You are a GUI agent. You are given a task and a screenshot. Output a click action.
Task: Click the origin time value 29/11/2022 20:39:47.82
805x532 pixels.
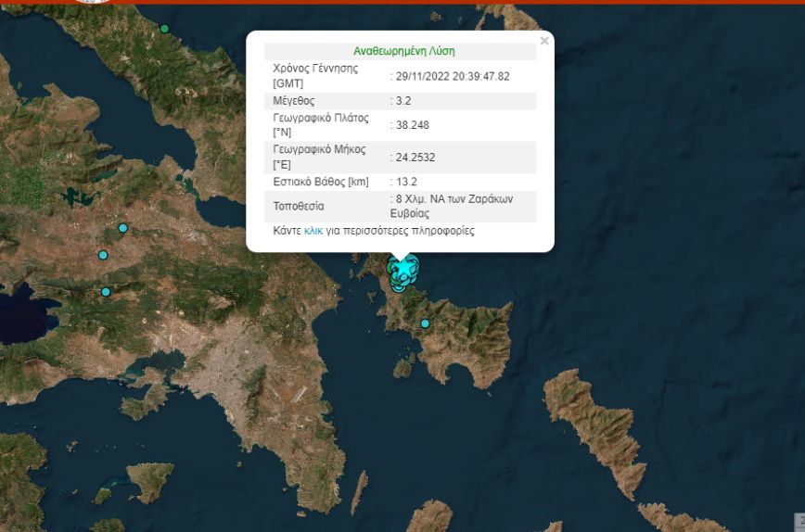click(452, 77)
